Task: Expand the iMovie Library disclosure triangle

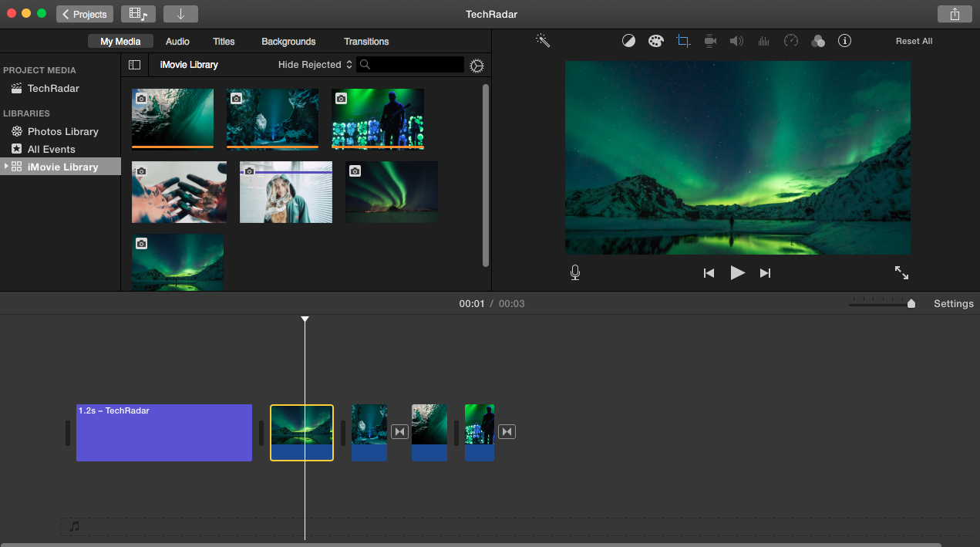Action: point(6,167)
